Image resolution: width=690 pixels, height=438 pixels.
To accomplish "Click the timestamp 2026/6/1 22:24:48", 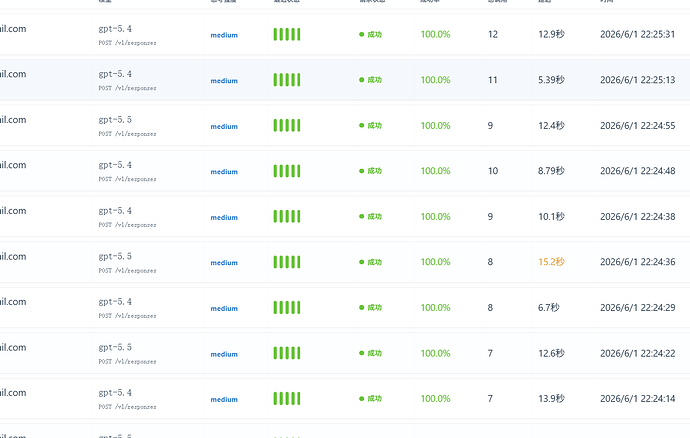I will tap(637, 171).
